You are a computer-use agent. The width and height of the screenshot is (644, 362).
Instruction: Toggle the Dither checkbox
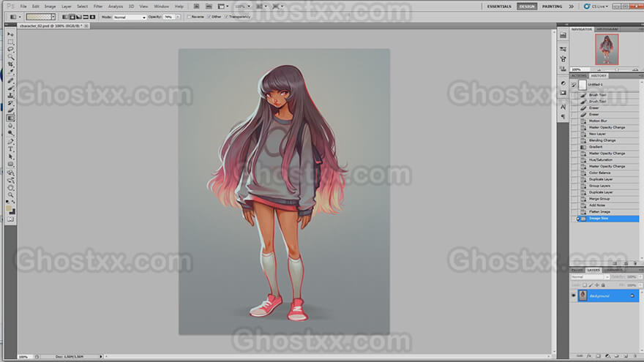point(209,17)
